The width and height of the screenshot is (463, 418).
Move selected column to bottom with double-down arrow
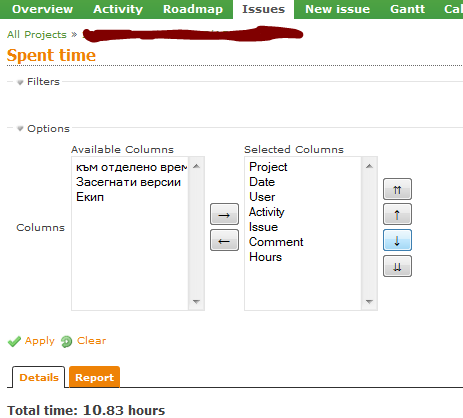tap(397, 266)
